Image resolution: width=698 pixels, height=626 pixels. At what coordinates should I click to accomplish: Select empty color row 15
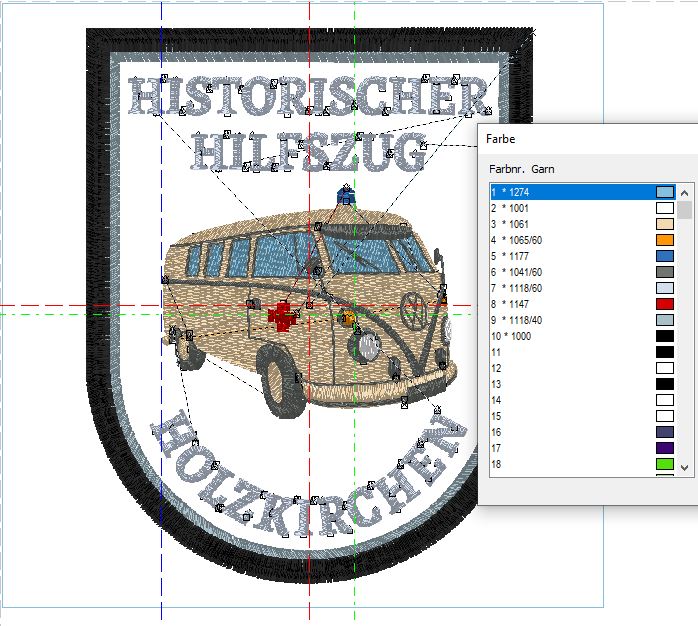(x=583, y=416)
